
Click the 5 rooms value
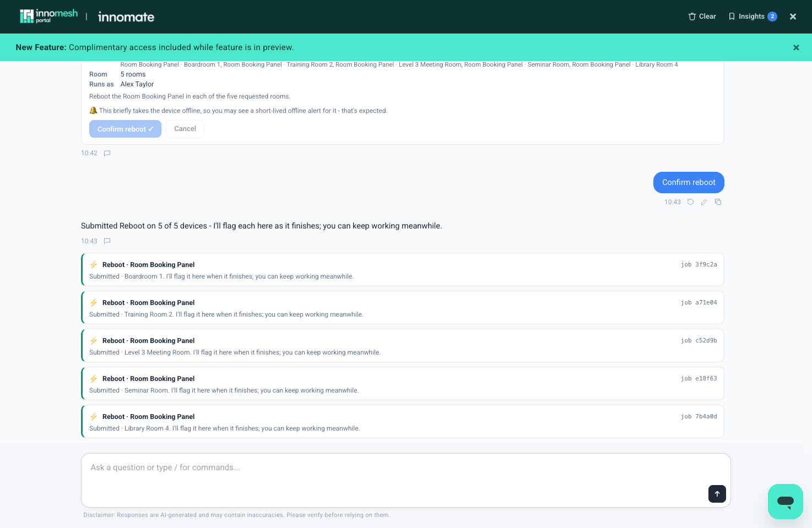tap(133, 74)
